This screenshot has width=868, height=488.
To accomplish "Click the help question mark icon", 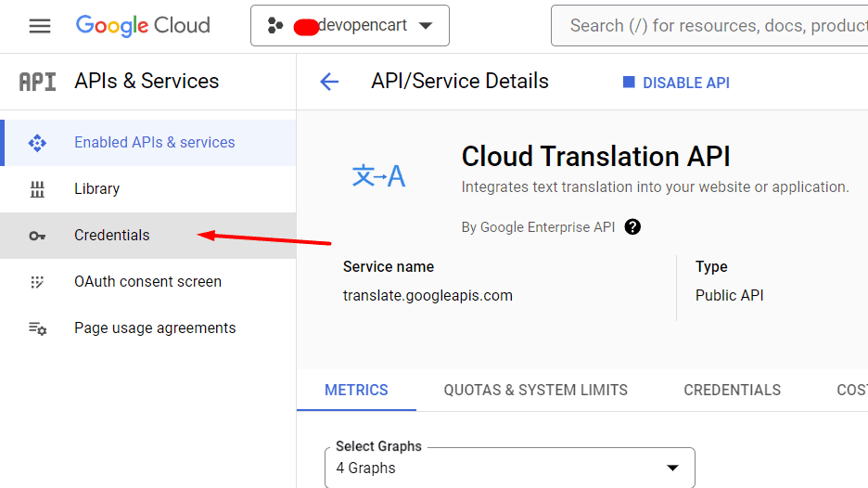I will pyautogui.click(x=632, y=227).
